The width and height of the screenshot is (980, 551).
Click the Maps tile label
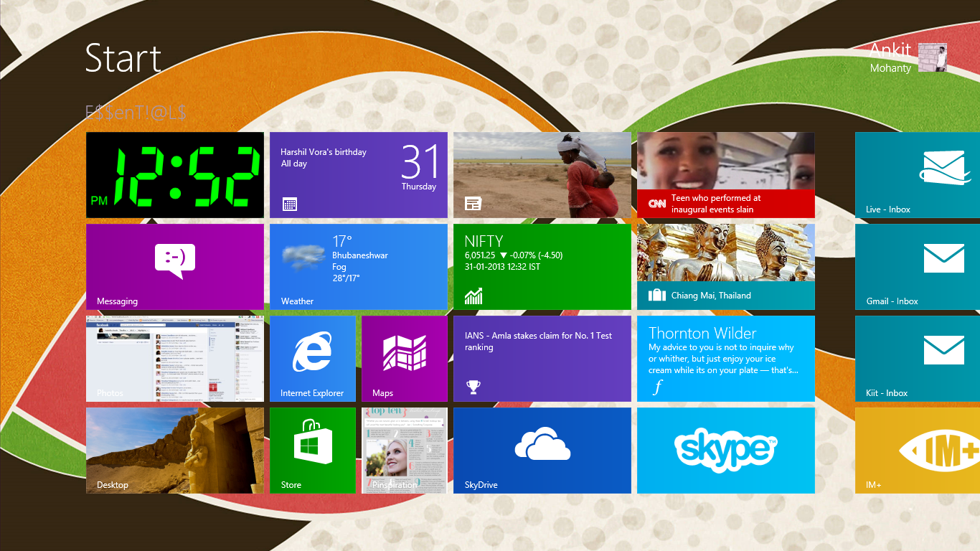pyautogui.click(x=382, y=393)
